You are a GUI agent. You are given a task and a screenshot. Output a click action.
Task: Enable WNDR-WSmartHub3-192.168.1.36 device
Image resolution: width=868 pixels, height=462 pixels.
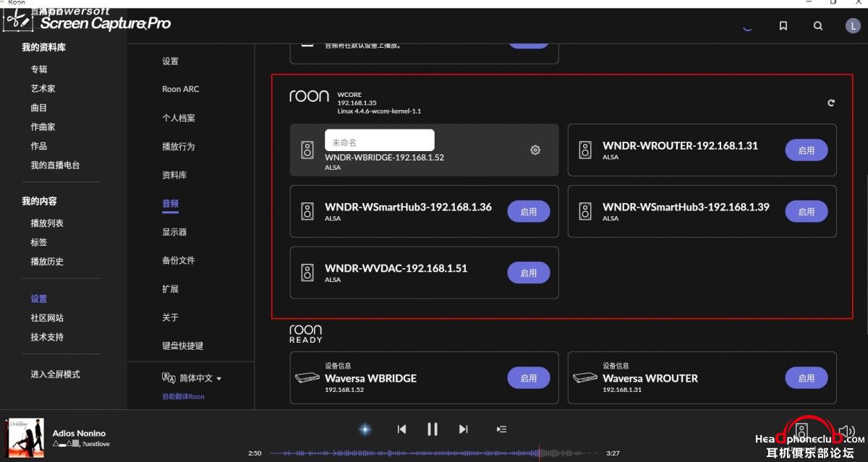[x=529, y=212]
